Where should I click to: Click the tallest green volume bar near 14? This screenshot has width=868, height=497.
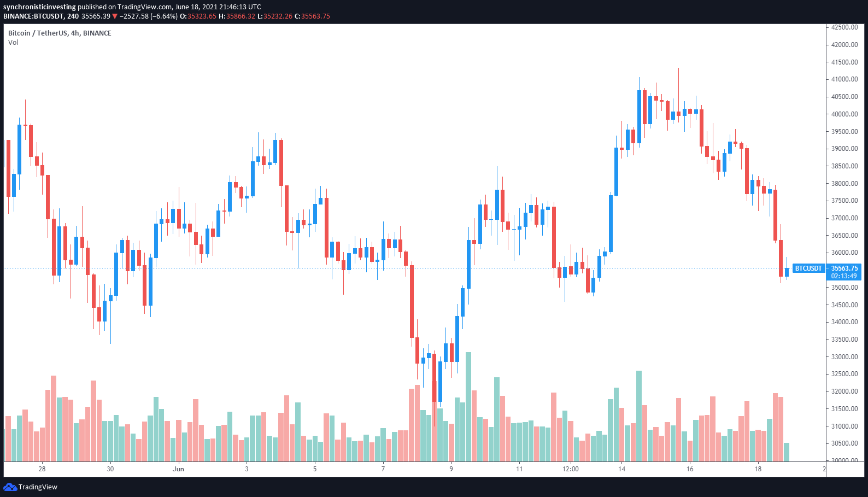(639, 416)
